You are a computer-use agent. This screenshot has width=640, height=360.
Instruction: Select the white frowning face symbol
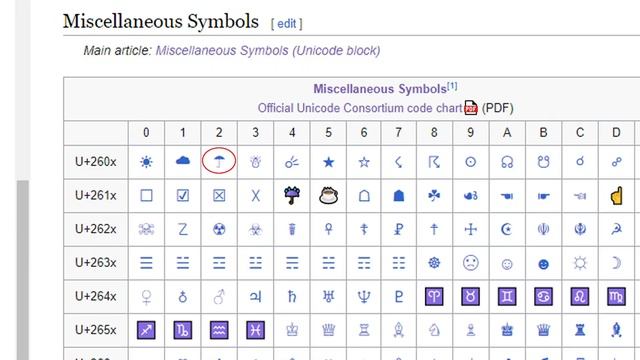[470, 263]
